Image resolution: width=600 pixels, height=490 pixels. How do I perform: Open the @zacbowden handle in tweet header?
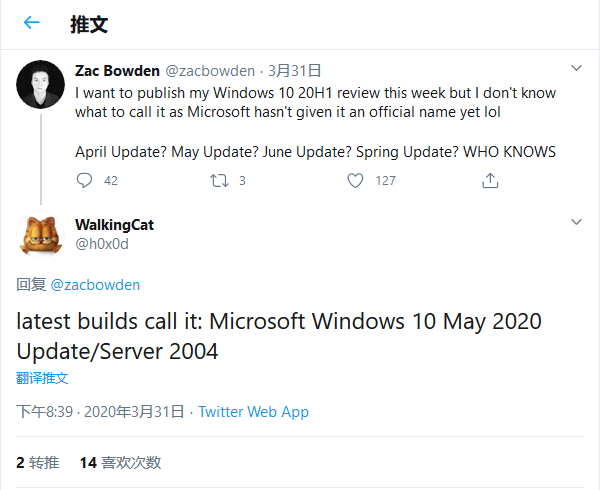(x=210, y=70)
